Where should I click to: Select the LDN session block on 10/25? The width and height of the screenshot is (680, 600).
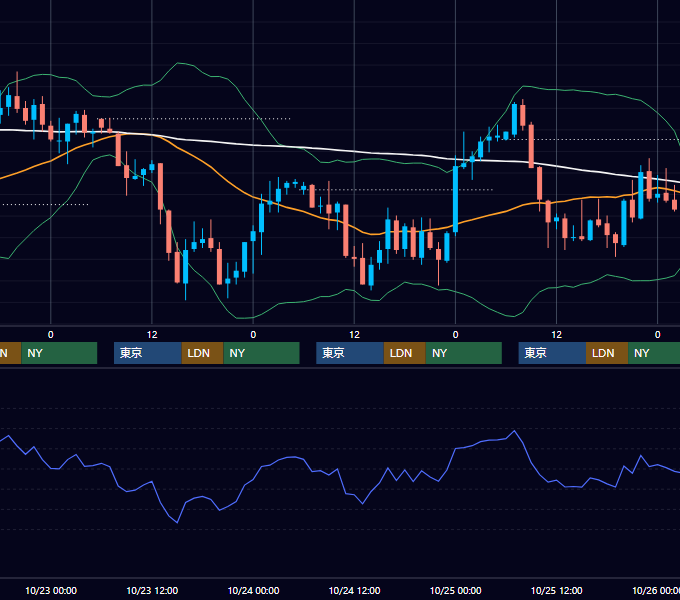point(607,353)
